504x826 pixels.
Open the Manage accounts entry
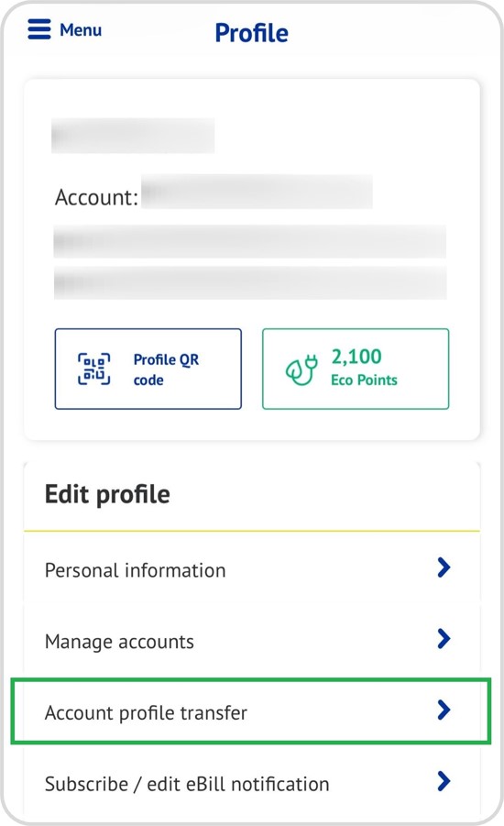(x=252, y=641)
